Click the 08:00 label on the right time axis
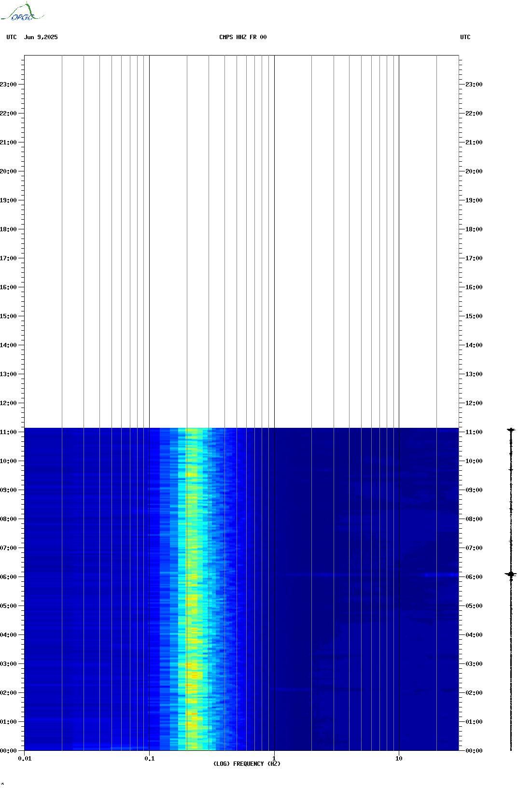The width and height of the screenshot is (532, 789). (474, 519)
